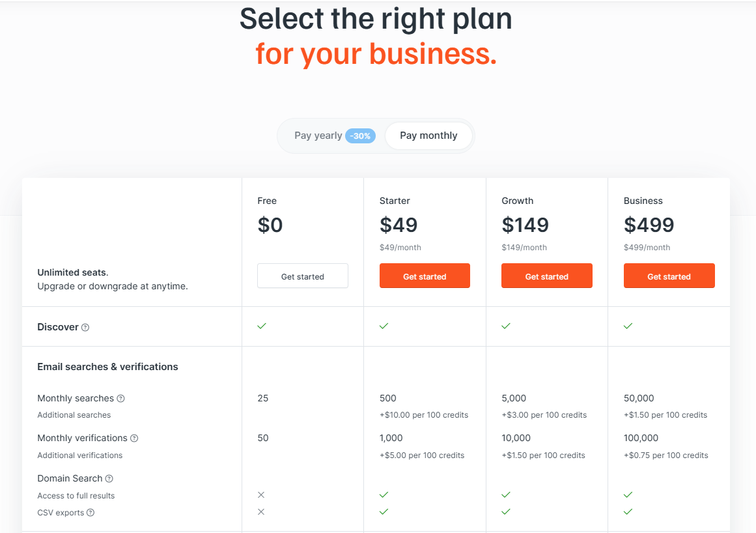Viewport: 756px width, 533px height.
Task: Switch billing to Pay yearly
Action: click(x=318, y=136)
